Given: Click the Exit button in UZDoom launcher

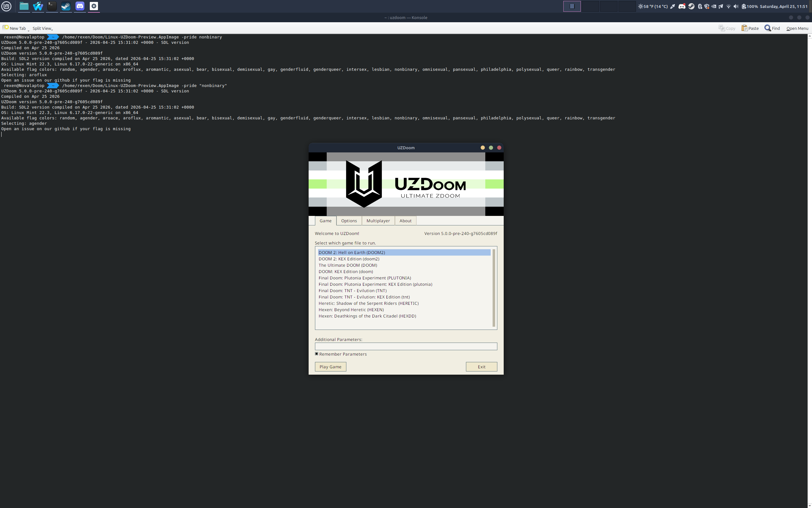Looking at the screenshot, I should pos(481,367).
